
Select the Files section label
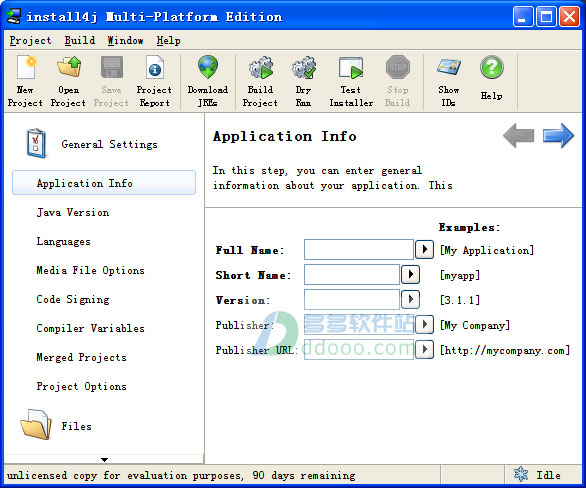(x=76, y=426)
